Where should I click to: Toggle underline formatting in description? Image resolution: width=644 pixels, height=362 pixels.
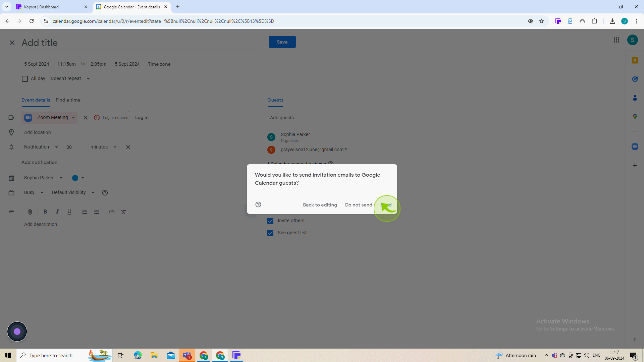pos(69,212)
